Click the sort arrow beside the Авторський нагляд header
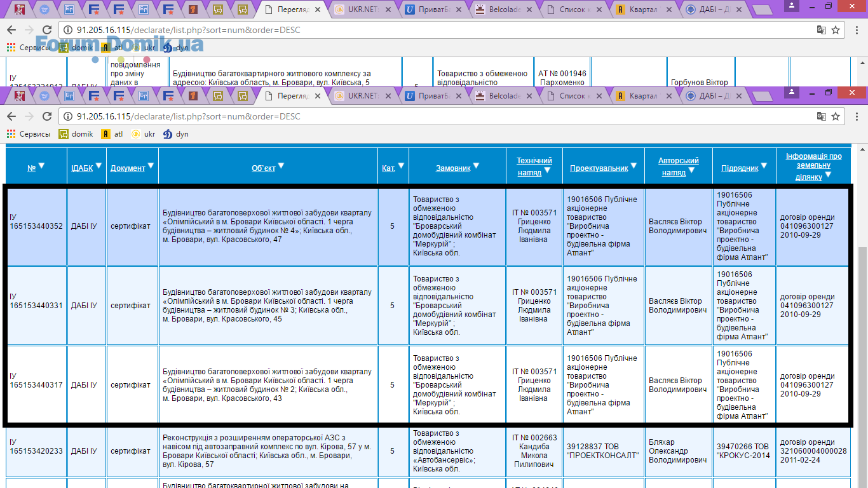The width and height of the screenshot is (868, 488). coord(691,170)
